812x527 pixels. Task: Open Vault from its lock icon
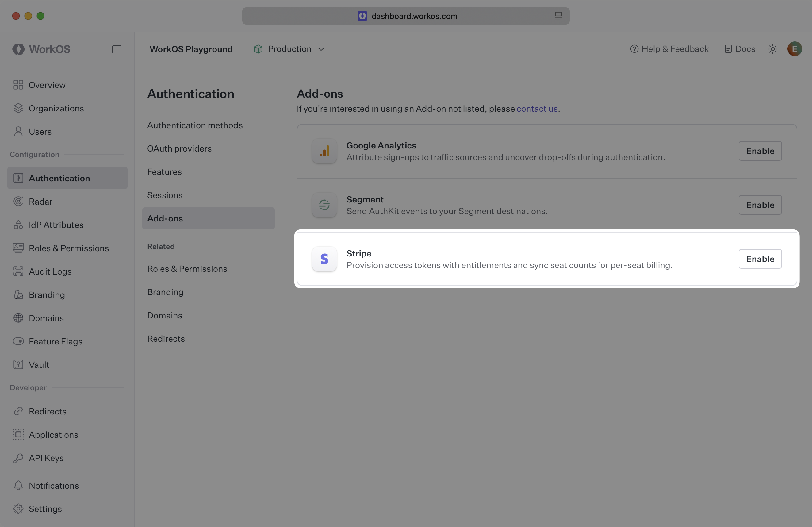point(18,364)
